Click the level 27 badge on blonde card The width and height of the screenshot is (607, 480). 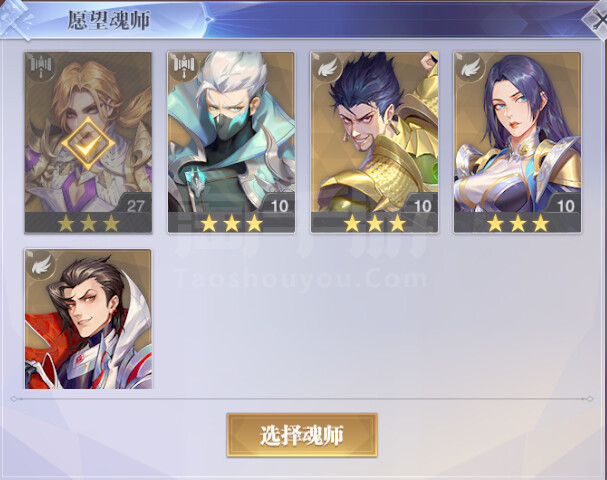point(135,205)
